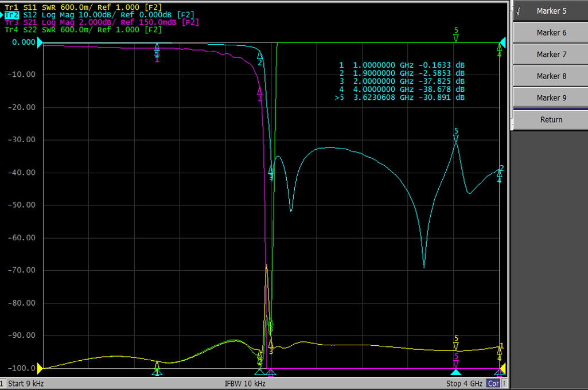Click the filled cyan marker 5 position indicator on bottom axis
This screenshot has height=390, width=588.
[x=456, y=372]
